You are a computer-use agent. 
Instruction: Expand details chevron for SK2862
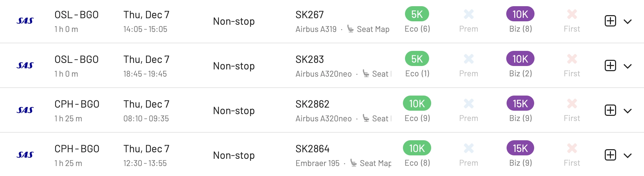(x=628, y=111)
